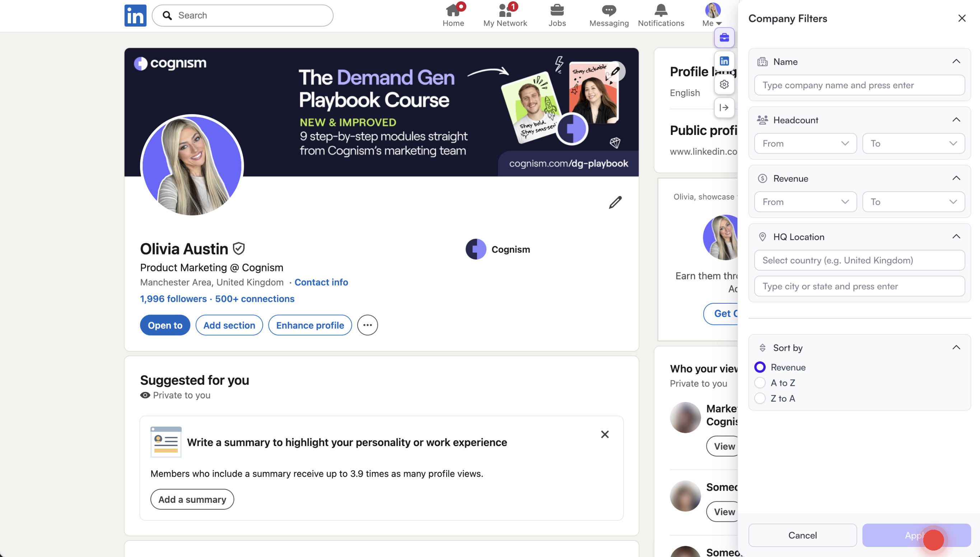
Task: Open the Messaging icon in navbar
Action: click(x=608, y=15)
